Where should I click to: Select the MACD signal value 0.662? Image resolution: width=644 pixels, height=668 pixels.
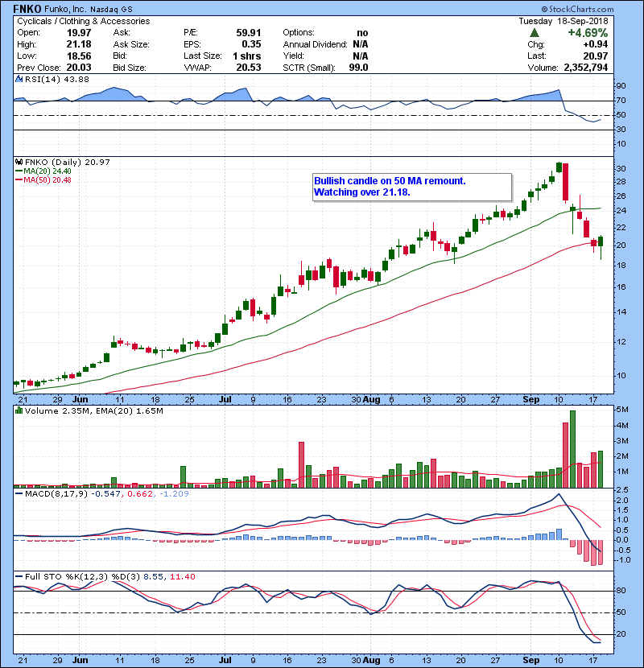pyautogui.click(x=140, y=494)
